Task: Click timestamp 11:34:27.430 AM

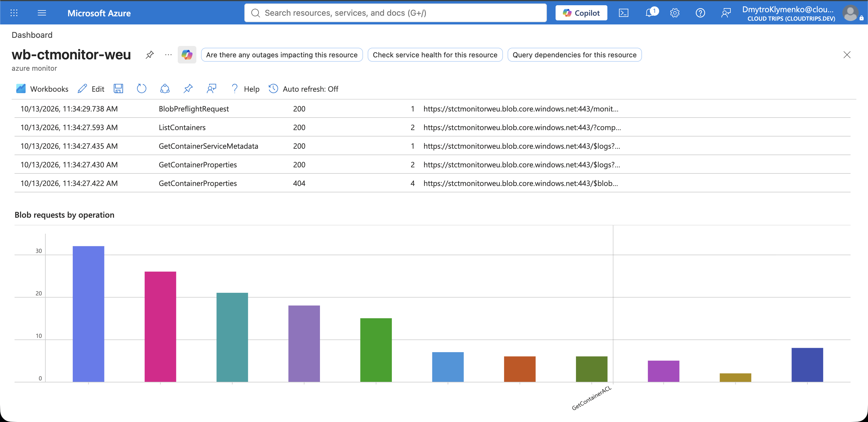Action: pos(69,164)
